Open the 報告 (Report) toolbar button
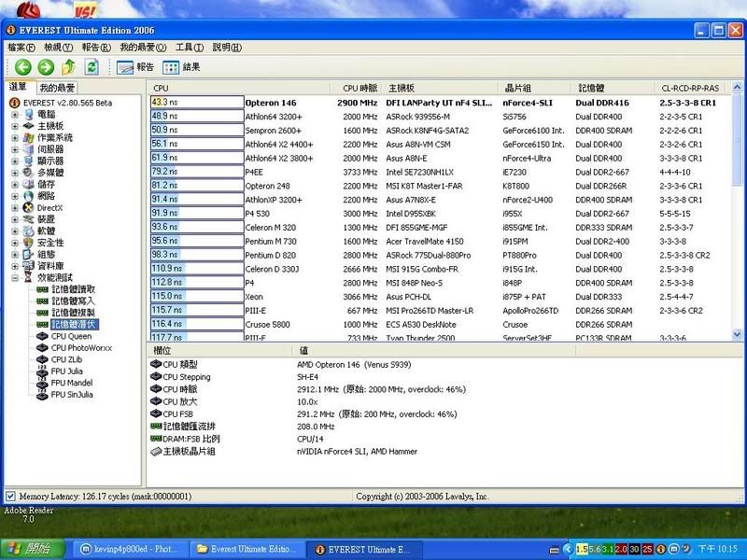The height and width of the screenshot is (560, 747). pyautogui.click(x=135, y=67)
